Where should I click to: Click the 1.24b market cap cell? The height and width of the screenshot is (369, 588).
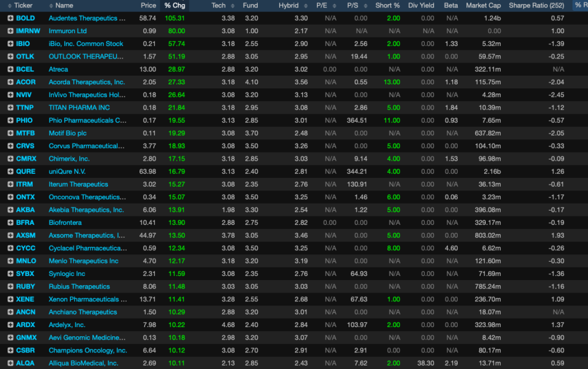[x=492, y=18]
